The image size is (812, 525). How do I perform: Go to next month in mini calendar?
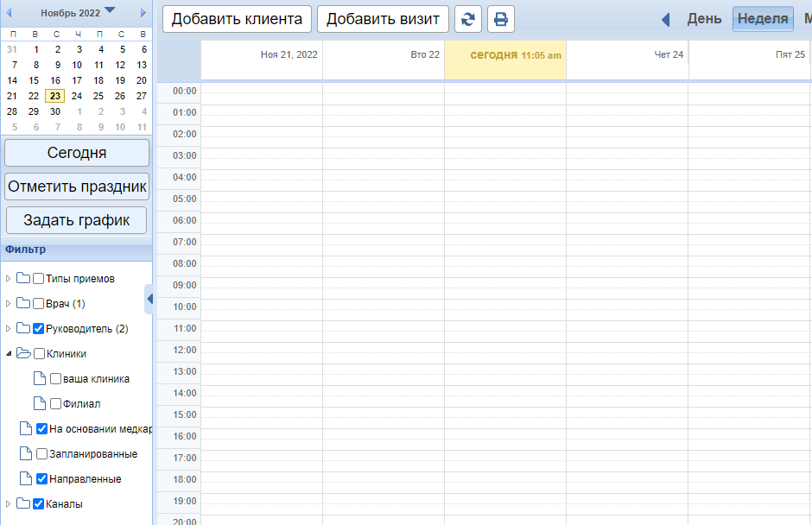(142, 12)
